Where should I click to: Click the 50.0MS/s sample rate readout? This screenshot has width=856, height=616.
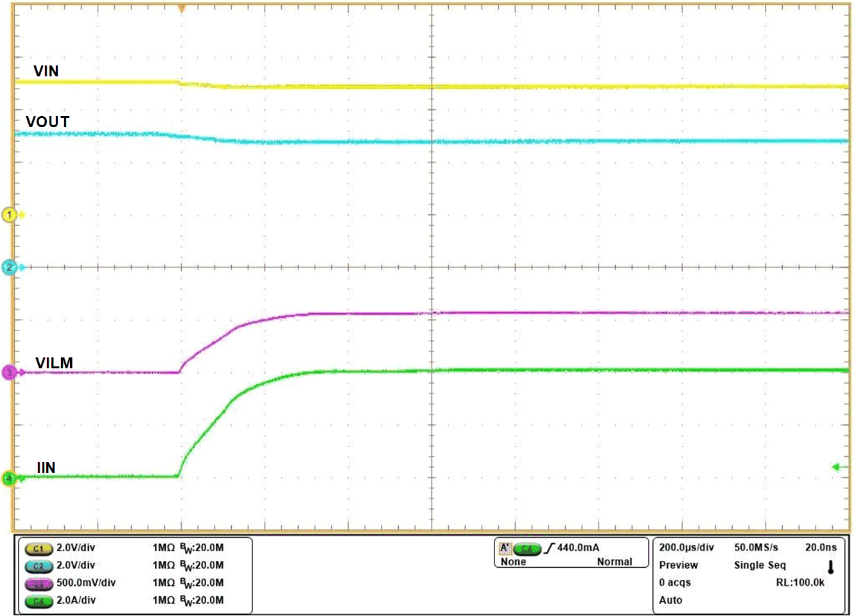coord(756,547)
